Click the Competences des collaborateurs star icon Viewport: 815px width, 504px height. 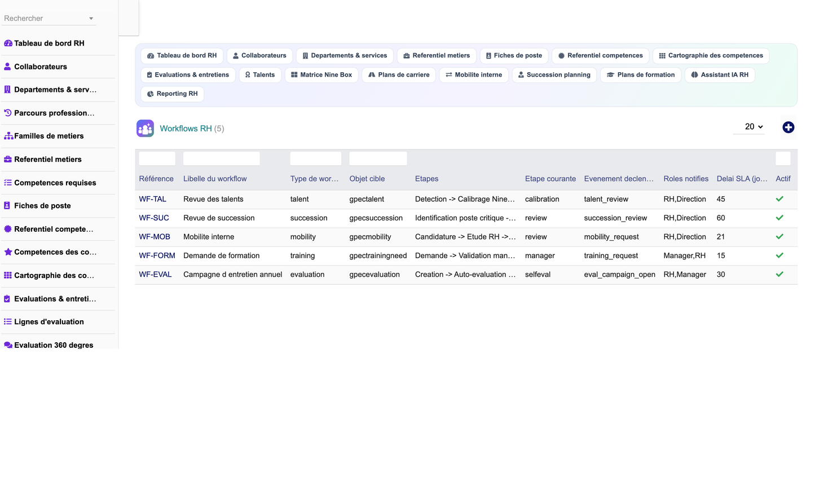tap(8, 252)
